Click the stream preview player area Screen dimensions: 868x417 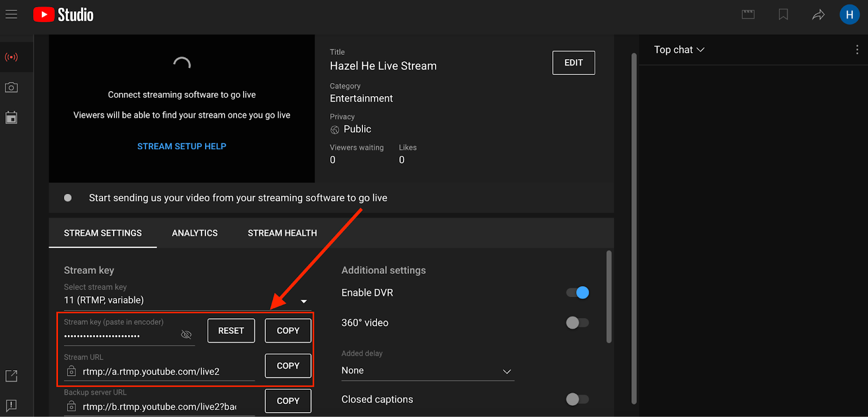[x=182, y=109]
